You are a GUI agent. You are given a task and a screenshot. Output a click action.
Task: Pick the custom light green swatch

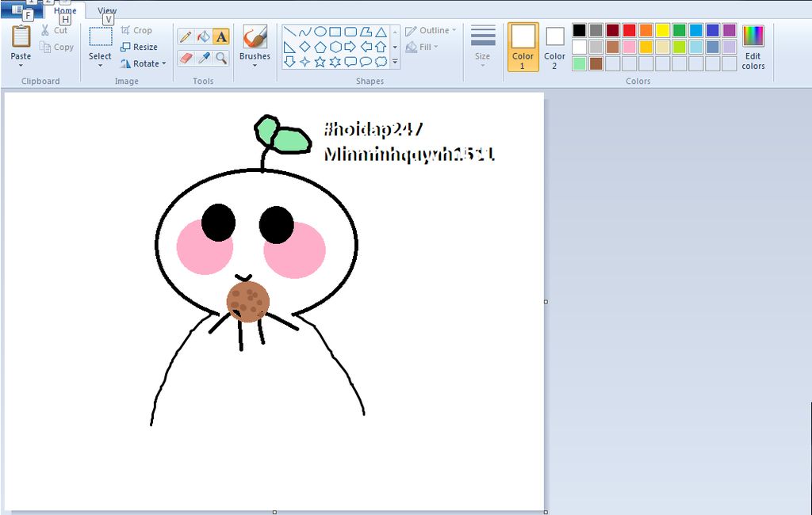(x=580, y=63)
